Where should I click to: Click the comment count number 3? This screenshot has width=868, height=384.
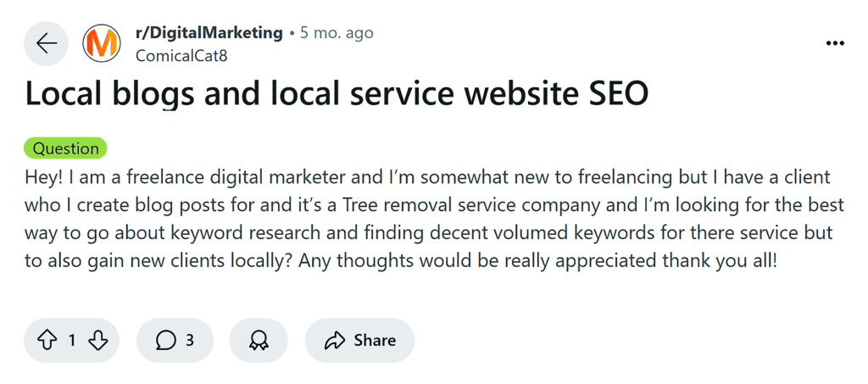pos(190,341)
